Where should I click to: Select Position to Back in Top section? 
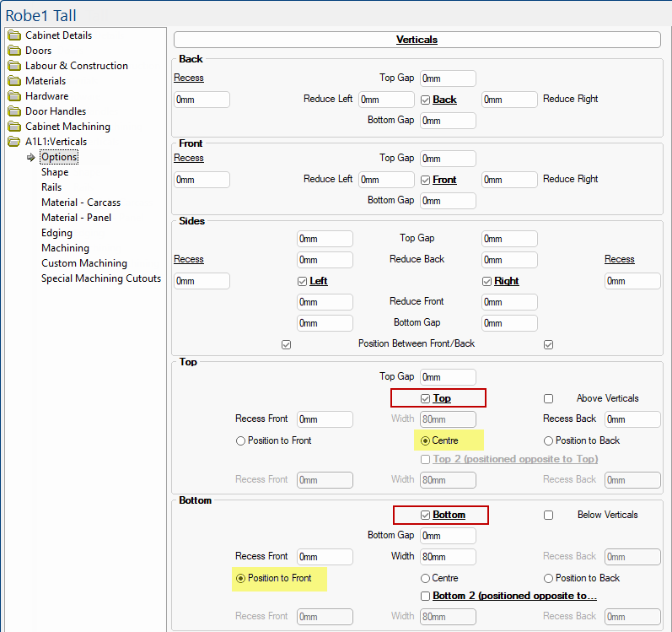(548, 440)
